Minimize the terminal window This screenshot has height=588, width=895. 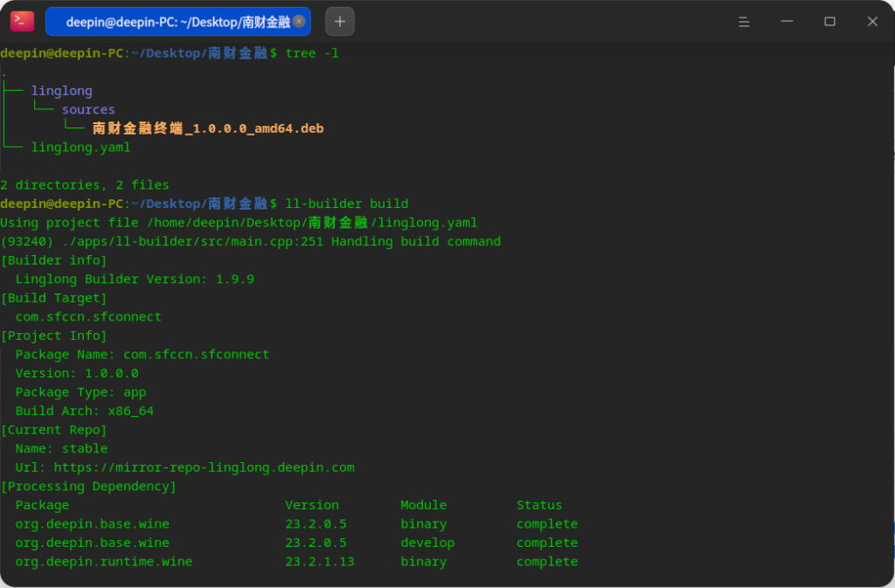787,22
